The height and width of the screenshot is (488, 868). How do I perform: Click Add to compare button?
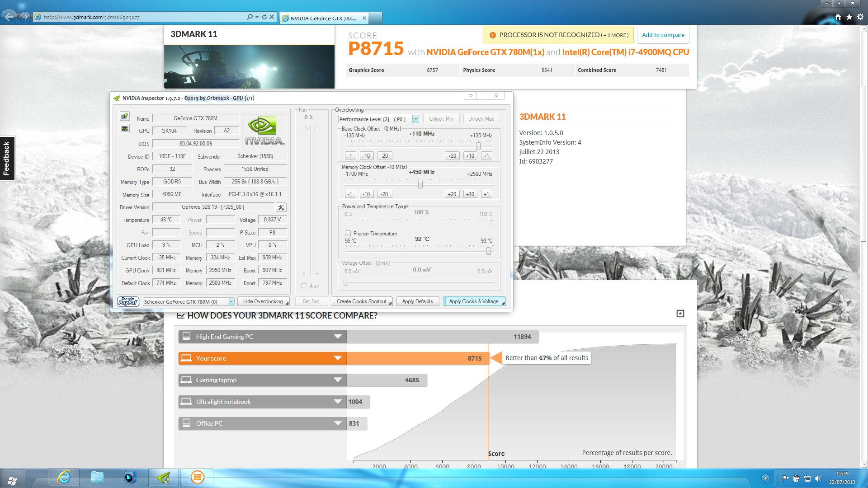[x=663, y=35]
